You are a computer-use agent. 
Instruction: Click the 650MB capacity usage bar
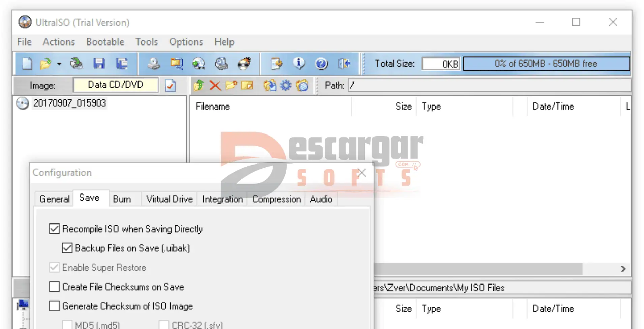[546, 64]
